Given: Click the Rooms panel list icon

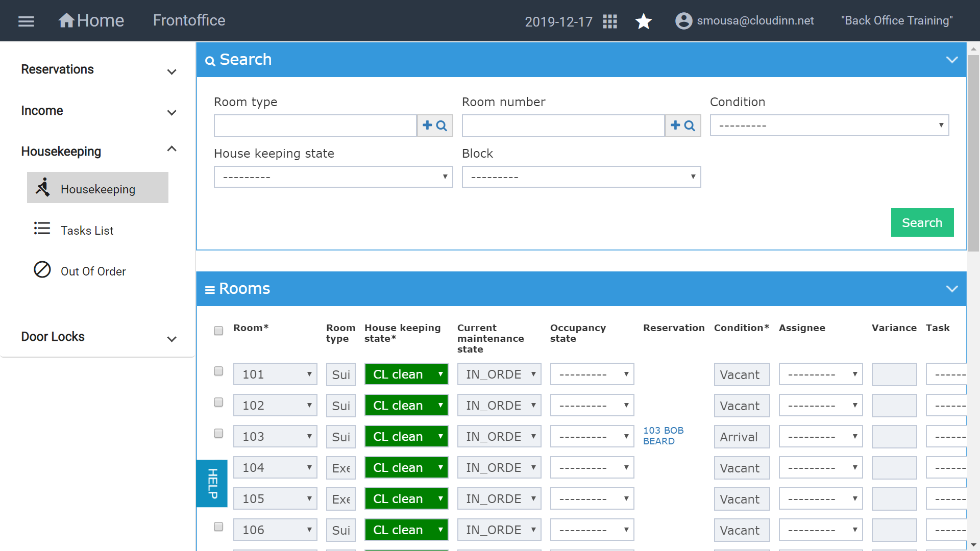Looking at the screenshot, I should coord(210,290).
